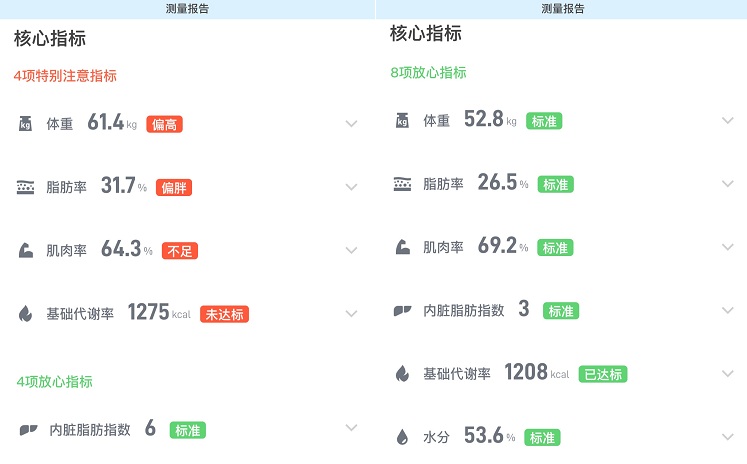
Task: Click the muscle icon beside 64.3%
Action: click(25, 250)
